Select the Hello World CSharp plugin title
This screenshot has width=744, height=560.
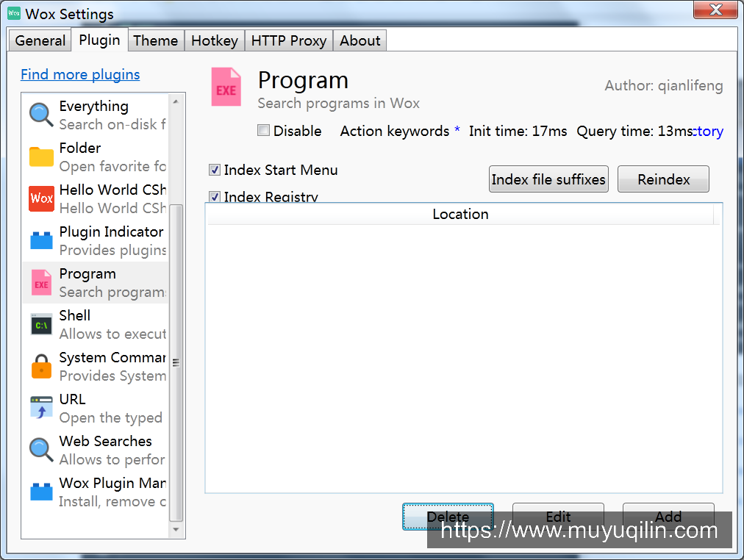click(x=113, y=190)
